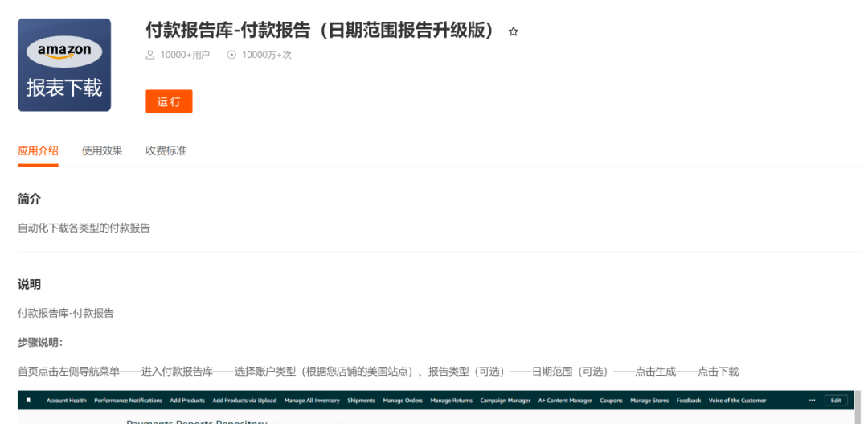Screen dimensions: 868x428
Task: Click the three-dot more icon in nav bar
Action: click(812, 401)
